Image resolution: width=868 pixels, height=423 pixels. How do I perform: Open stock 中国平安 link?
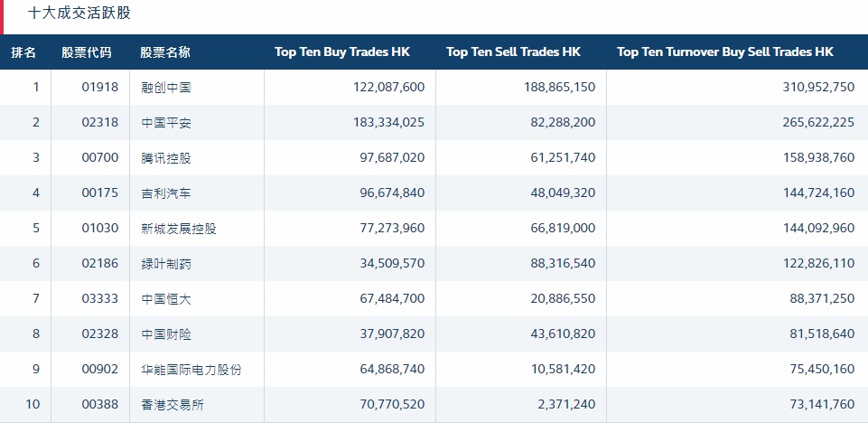point(166,123)
